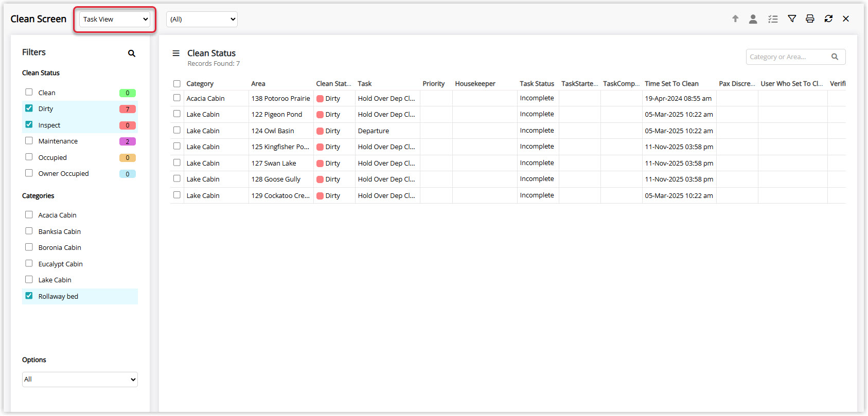This screenshot has width=868, height=416.
Task: Uncheck the Rollaway bed category filter
Action: coord(29,296)
